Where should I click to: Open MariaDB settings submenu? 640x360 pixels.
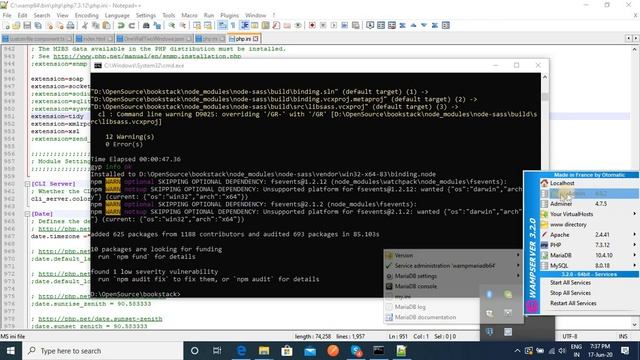pos(453,276)
